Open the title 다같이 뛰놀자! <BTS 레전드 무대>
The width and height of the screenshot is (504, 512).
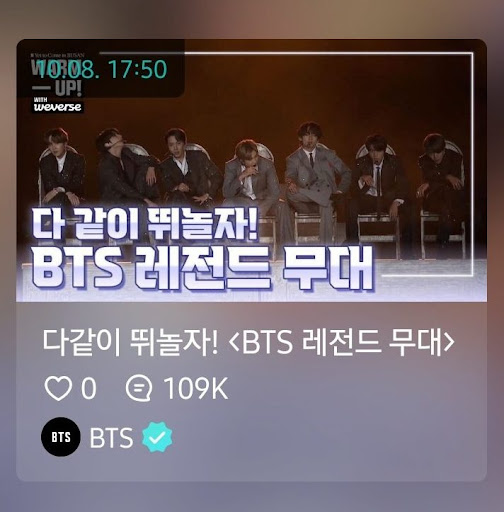point(249,343)
